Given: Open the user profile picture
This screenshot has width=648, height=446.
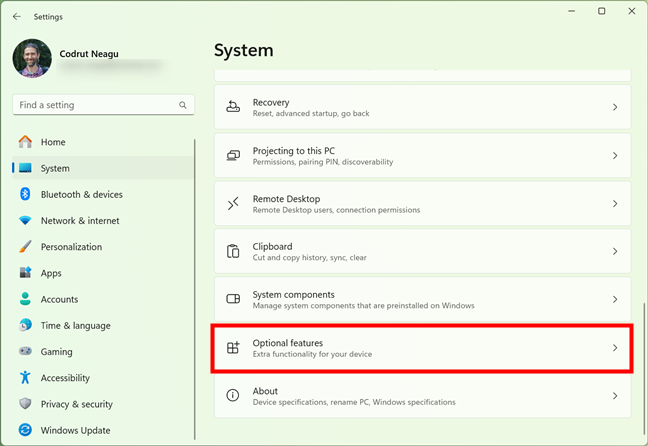Looking at the screenshot, I should coord(32,58).
